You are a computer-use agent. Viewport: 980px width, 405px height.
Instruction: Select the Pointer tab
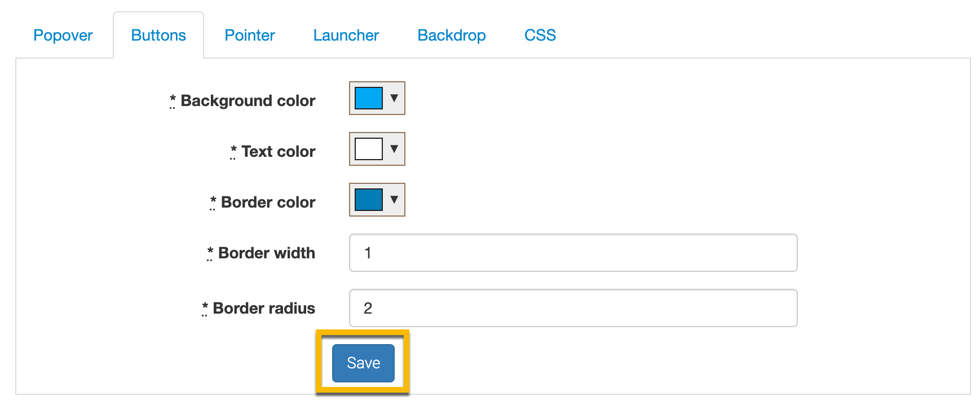click(x=250, y=36)
